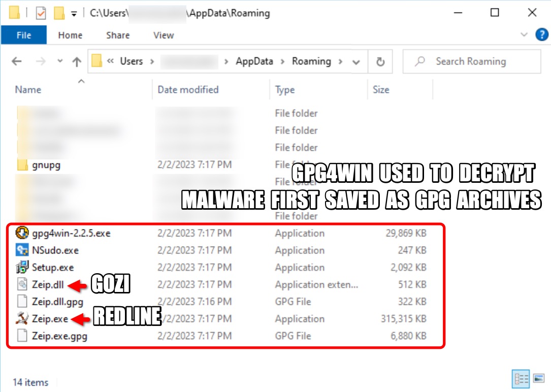551x392 pixels.
Task: Click the AppData breadcrumb in address bar
Action: tap(254, 61)
